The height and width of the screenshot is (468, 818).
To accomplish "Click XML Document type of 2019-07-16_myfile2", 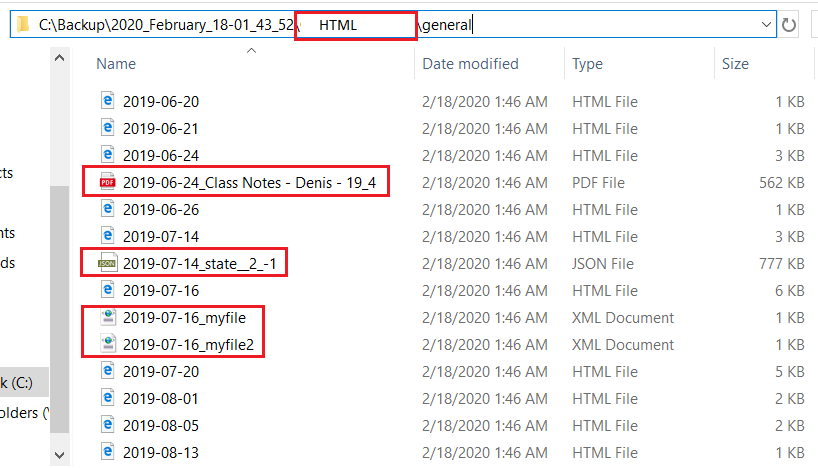I will click(623, 345).
